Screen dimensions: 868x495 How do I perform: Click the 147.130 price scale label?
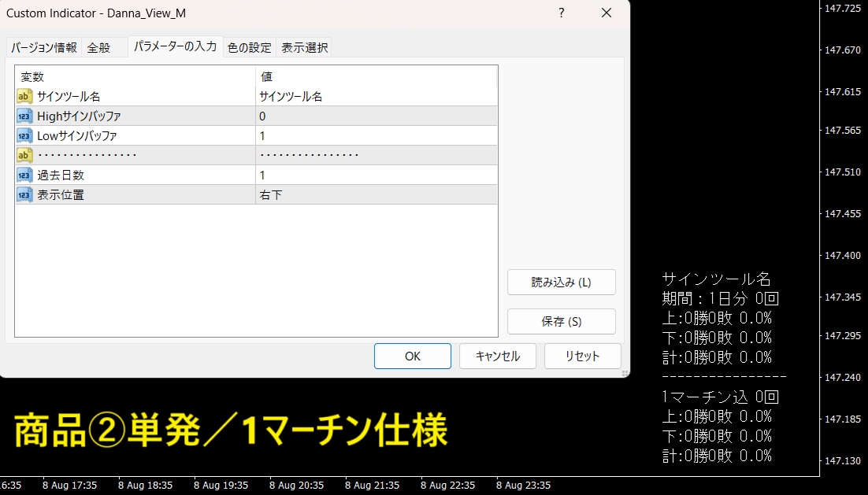coord(843,460)
